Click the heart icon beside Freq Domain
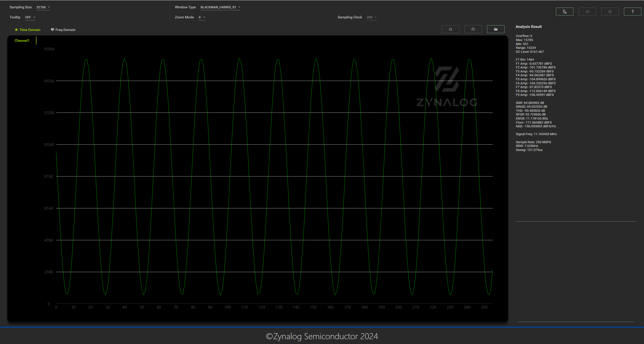 pyautogui.click(x=52, y=30)
